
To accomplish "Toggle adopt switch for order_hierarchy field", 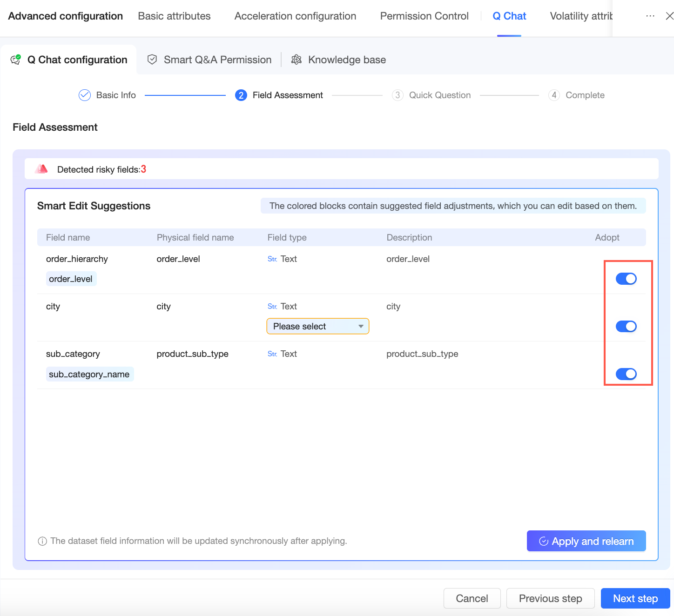I will coord(626,279).
